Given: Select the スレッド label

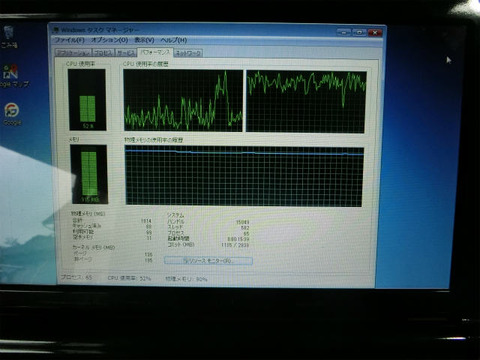Looking at the screenshot, I should [175, 227].
